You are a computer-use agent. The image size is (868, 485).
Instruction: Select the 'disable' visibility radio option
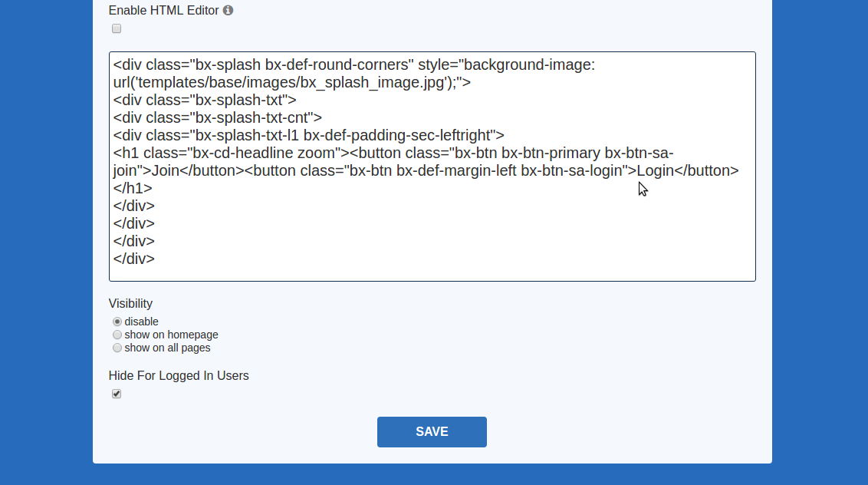click(117, 322)
